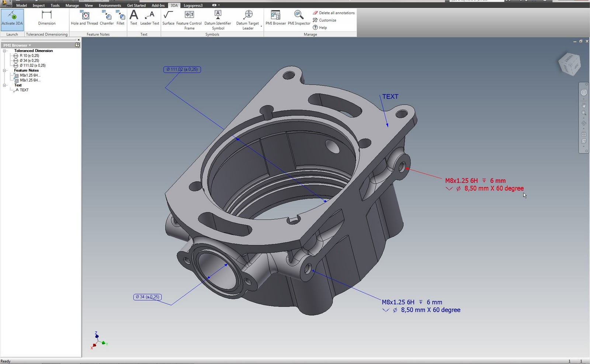Activate 3DA mode
590x364 pixels.
click(12, 18)
